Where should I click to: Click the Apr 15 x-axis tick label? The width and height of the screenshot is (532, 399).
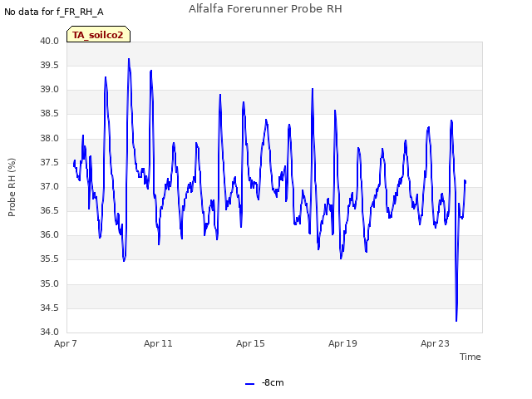pyautogui.click(x=250, y=343)
